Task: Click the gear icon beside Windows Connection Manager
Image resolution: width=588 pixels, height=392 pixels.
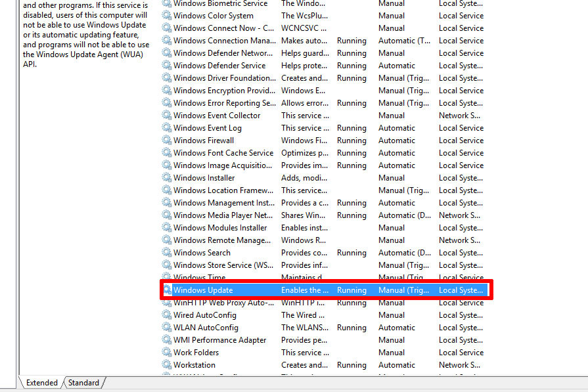Action: coord(166,40)
